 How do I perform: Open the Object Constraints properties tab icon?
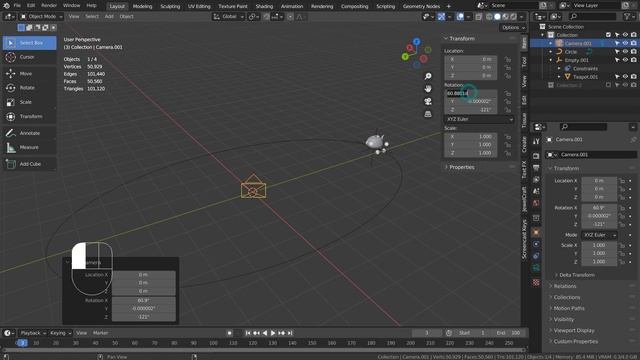[536, 256]
